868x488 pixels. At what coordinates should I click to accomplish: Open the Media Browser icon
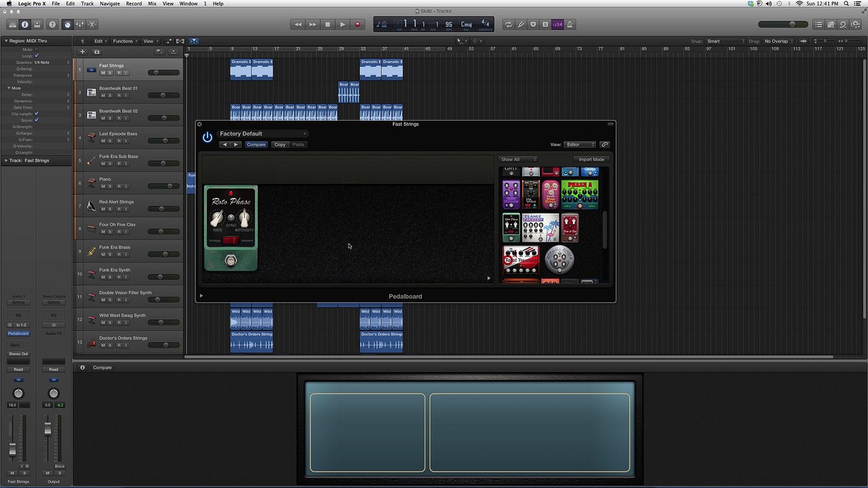point(855,24)
